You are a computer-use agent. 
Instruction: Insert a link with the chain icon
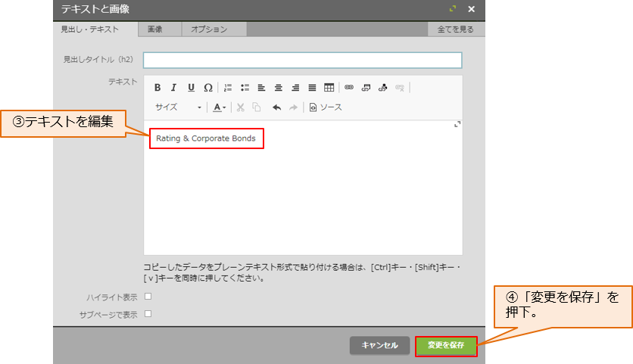[349, 88]
